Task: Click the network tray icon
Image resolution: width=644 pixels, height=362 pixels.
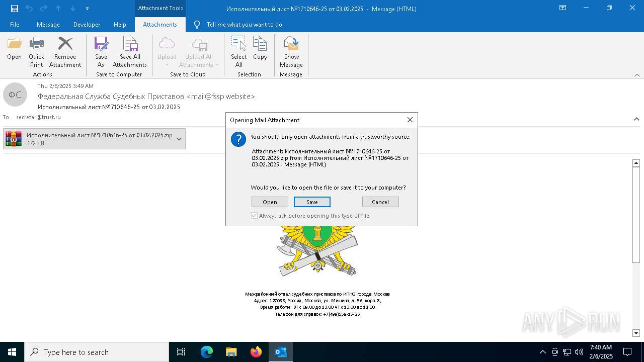Action: 567,352
